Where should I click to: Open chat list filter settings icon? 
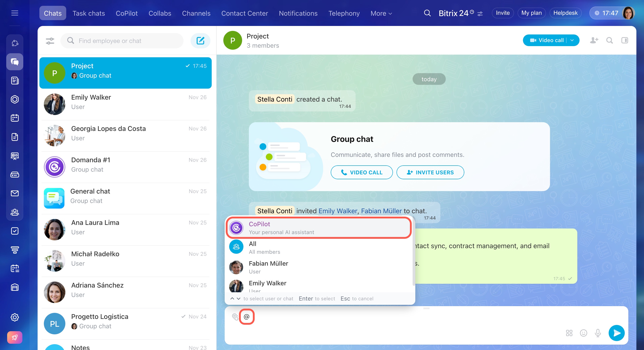50,41
